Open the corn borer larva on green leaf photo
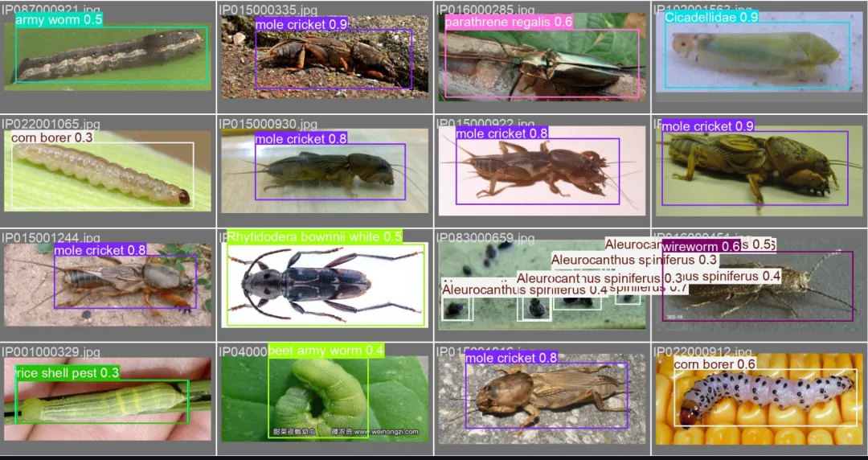This screenshot has height=460, width=868. pos(108,170)
